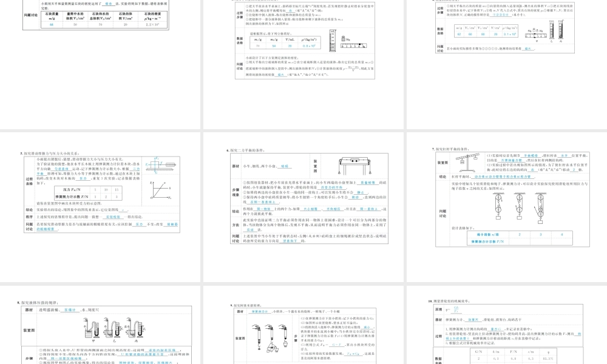Click '2.2×10³' density value in stone table
Screen dimensions: 607x364
[152, 24]
